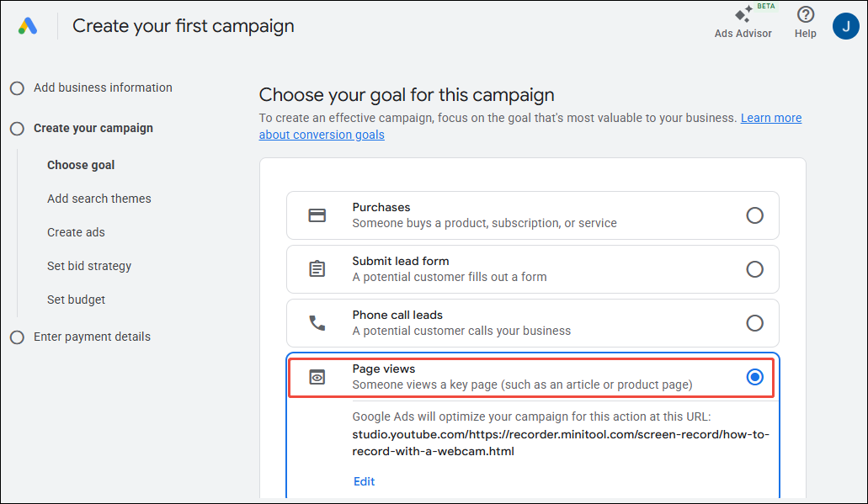
Task: Select the Submit lead form radio button
Action: [755, 268]
